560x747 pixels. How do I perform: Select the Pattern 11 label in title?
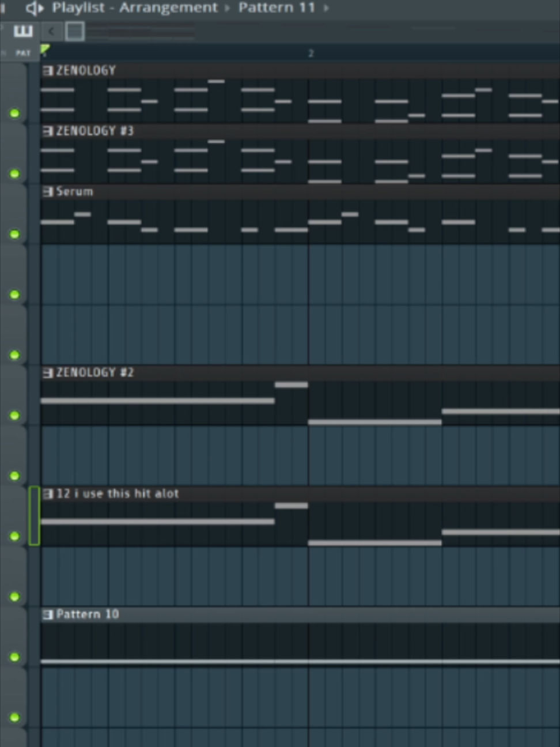click(x=277, y=7)
